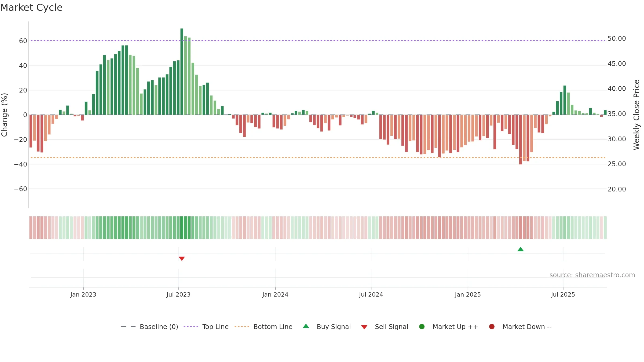Click the Market Cycle chart title
Image resolution: width=644 pixels, height=362 pixels.
click(31, 8)
